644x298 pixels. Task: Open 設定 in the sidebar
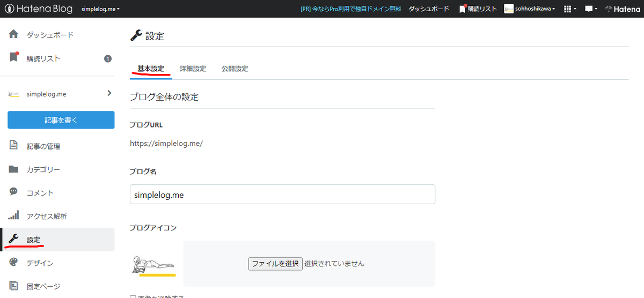(x=34, y=240)
